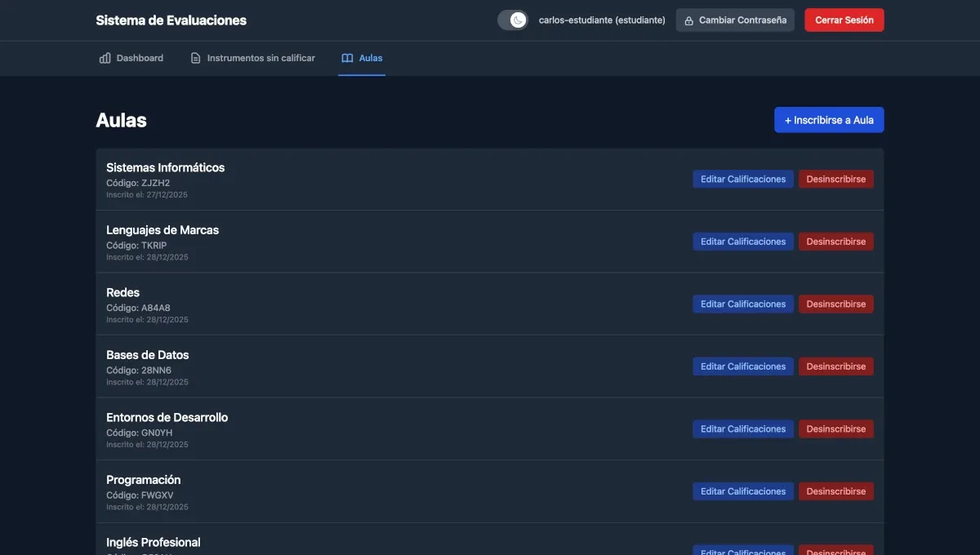
Task: Click the Sistema de Evaluaciones title
Action: click(x=171, y=18)
